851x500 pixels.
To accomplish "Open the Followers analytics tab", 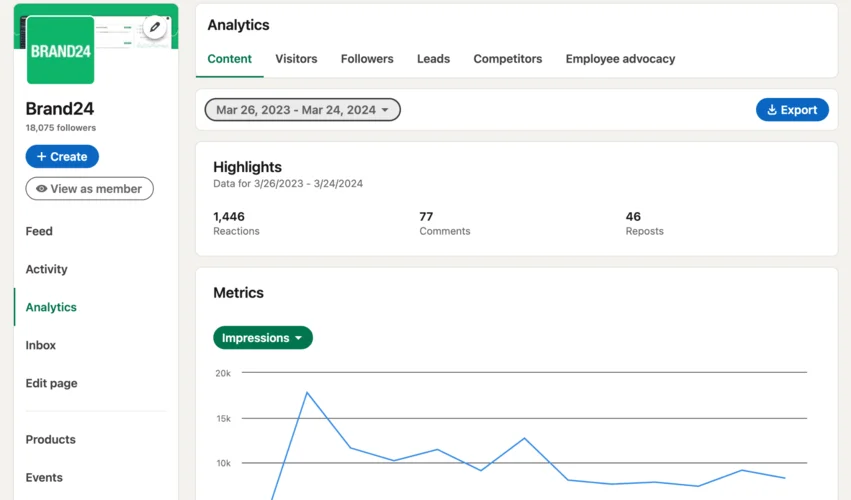I will [367, 59].
